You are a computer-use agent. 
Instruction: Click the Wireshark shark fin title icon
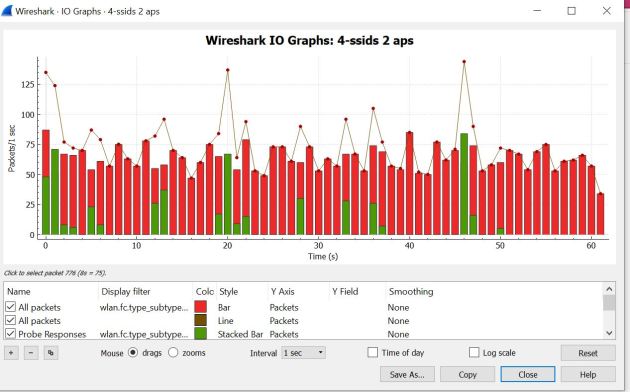pyautogui.click(x=7, y=11)
